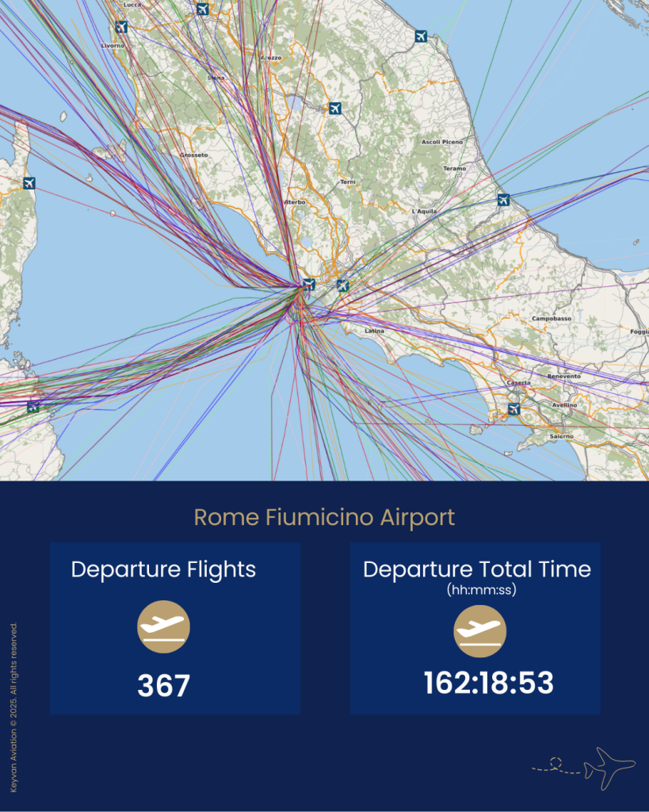This screenshot has height=812, width=649.
Task: Click the L'Aquila city label on map
Action: tap(425, 212)
